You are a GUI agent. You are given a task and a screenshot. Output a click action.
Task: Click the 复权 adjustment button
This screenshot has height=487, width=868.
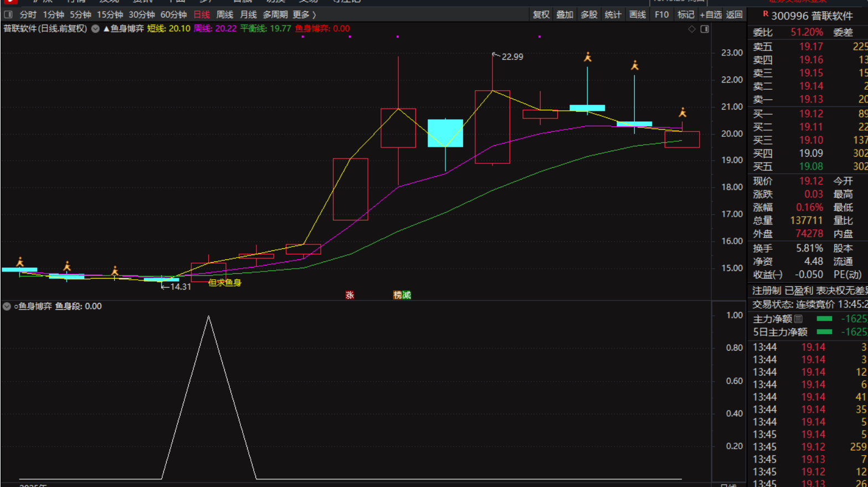[541, 14]
